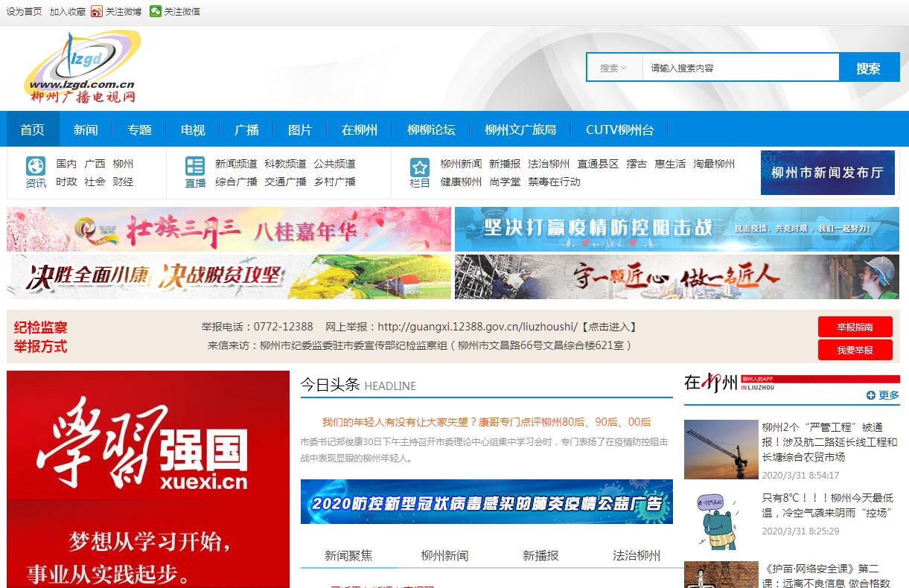Click the search input field
The image size is (909, 588).
click(x=740, y=68)
